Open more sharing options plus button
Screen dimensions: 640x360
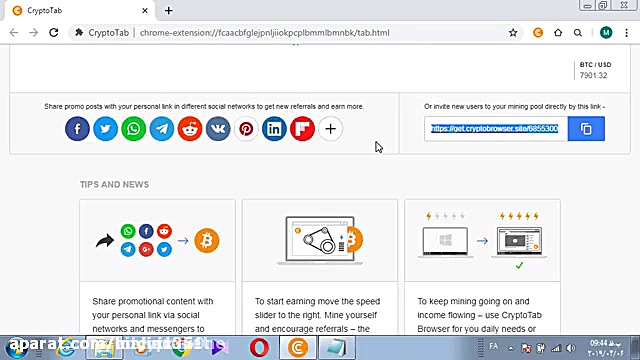click(330, 129)
